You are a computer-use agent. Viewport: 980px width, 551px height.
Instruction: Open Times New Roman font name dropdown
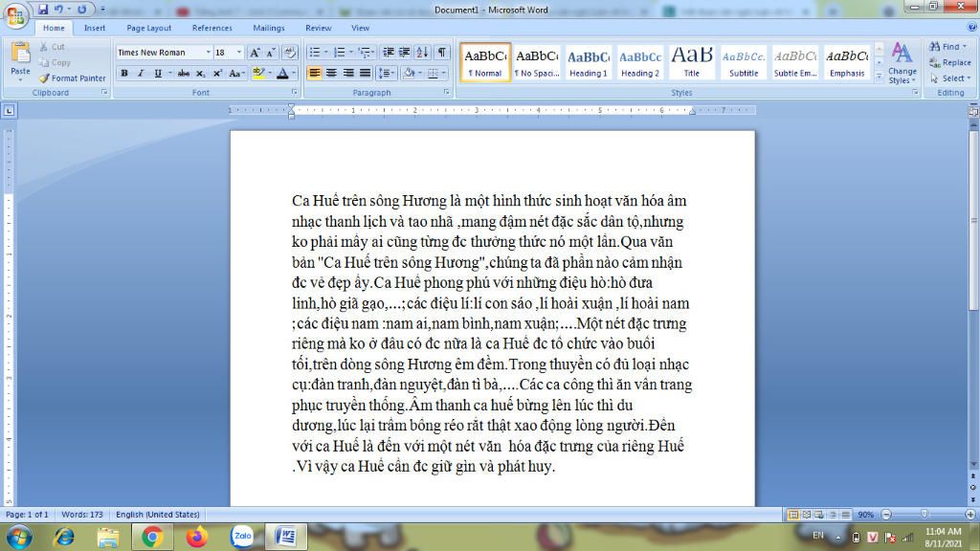[208, 53]
